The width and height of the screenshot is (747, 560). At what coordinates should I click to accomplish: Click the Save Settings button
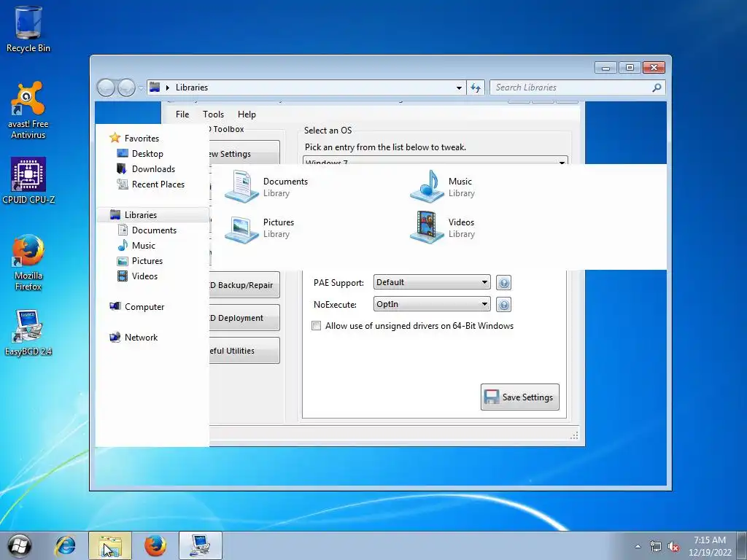tap(519, 397)
